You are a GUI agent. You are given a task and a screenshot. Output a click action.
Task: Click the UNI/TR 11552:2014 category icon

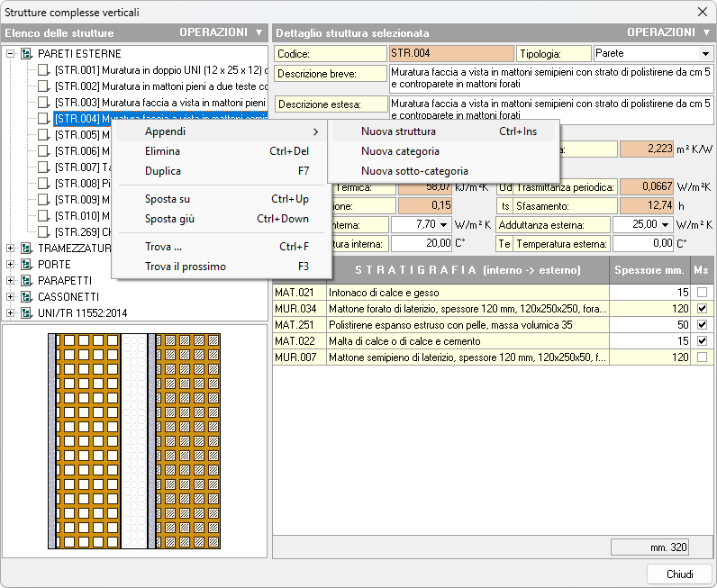coord(26,313)
